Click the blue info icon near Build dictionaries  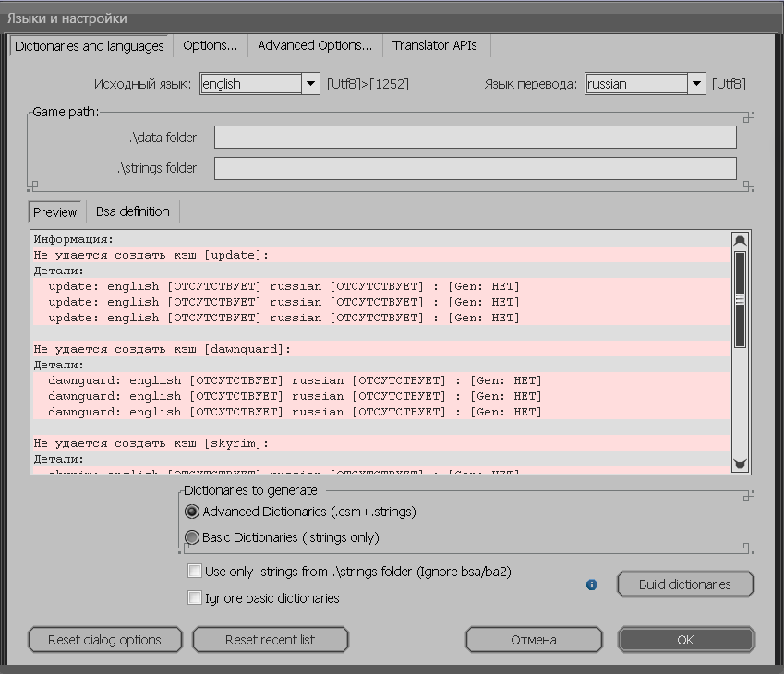tap(592, 584)
